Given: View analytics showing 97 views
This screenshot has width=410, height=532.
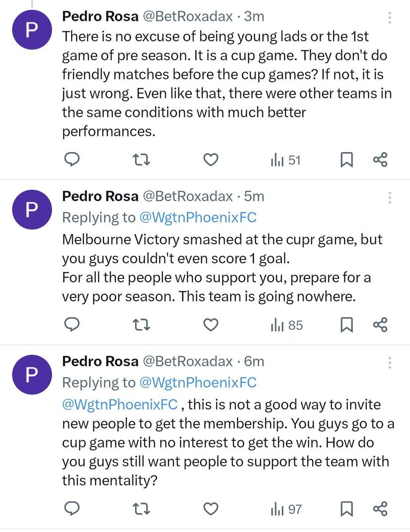Looking at the screenshot, I should [286, 509].
